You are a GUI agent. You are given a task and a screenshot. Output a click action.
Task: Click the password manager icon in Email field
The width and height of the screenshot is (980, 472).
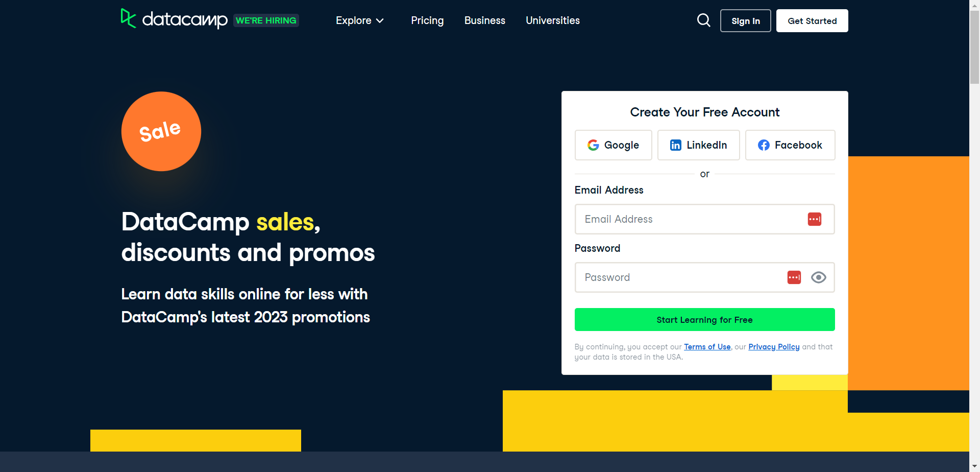click(x=814, y=219)
